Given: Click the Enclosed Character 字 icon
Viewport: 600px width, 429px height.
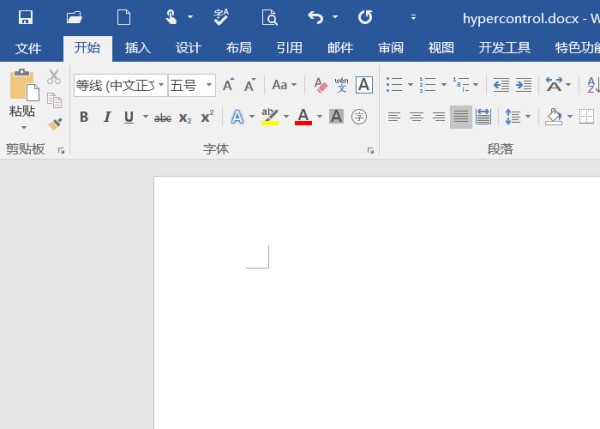Looking at the screenshot, I should [x=359, y=117].
